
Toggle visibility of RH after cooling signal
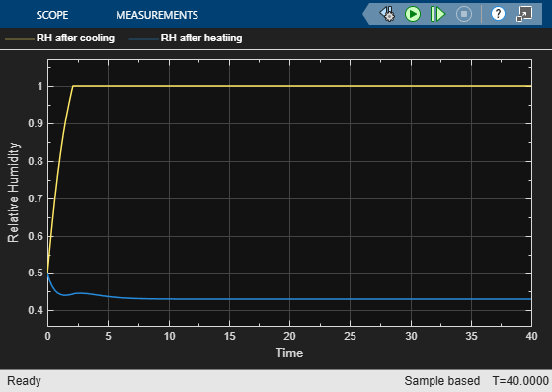(75, 38)
